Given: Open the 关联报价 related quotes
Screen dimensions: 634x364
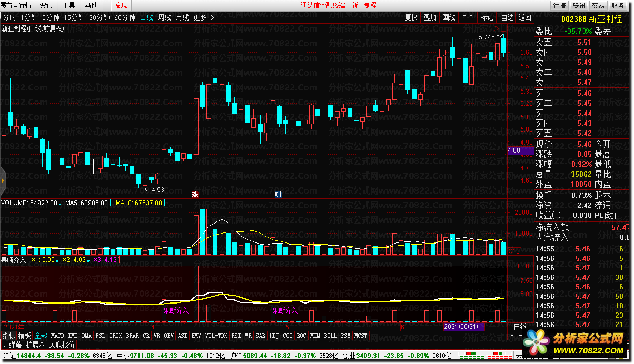Looking at the screenshot, I should (x=62, y=345).
